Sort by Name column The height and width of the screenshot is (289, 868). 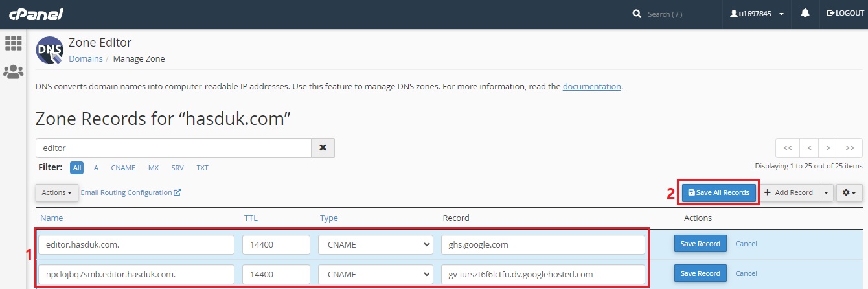coord(52,218)
